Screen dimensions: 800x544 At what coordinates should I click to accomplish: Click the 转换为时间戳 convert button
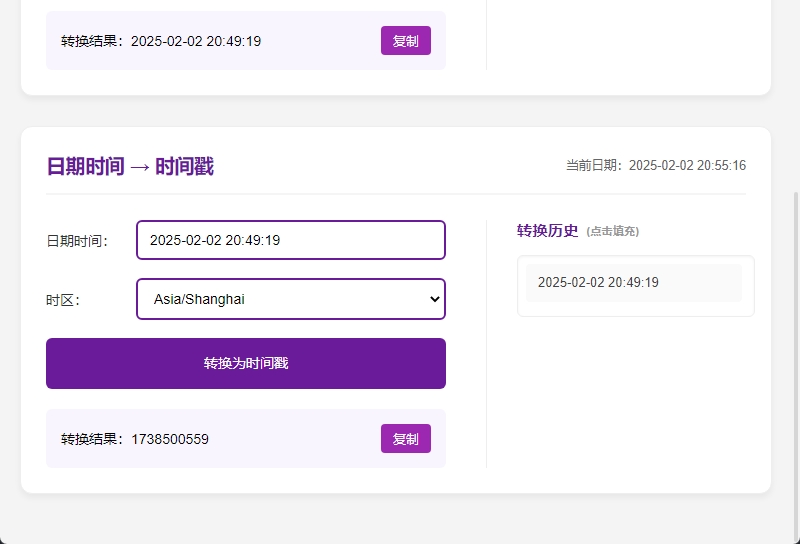[x=246, y=363]
